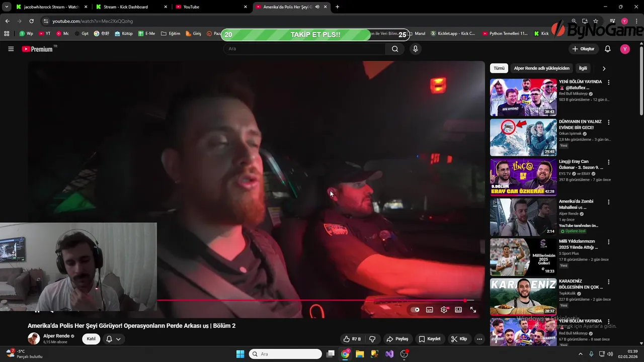Viewport: 644px width, 362px height.
Task: Start voice search with microphone icon
Action: click(415, 49)
